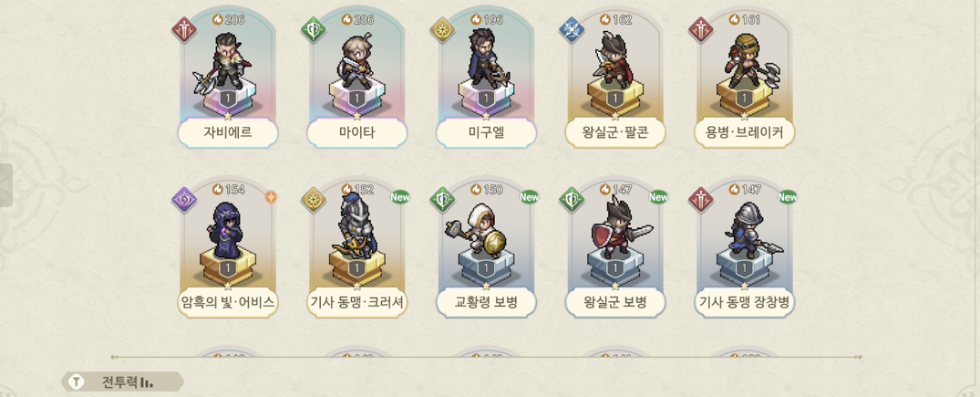Click the gold star class icon on 미구엘
This screenshot has height=397, width=980.
coord(442,30)
